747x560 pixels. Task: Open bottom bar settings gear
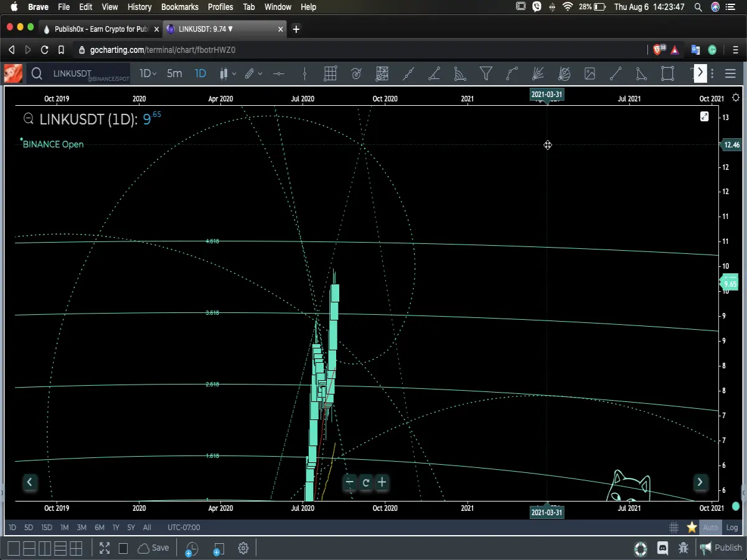243,548
